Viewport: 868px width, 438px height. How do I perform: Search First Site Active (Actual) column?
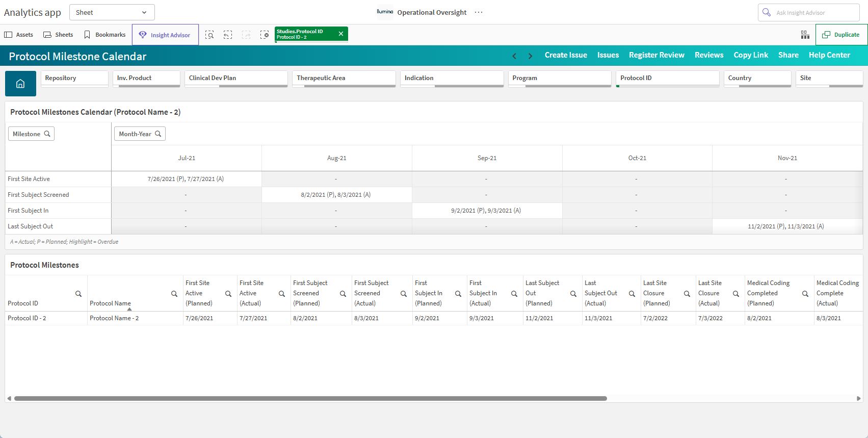point(282,294)
